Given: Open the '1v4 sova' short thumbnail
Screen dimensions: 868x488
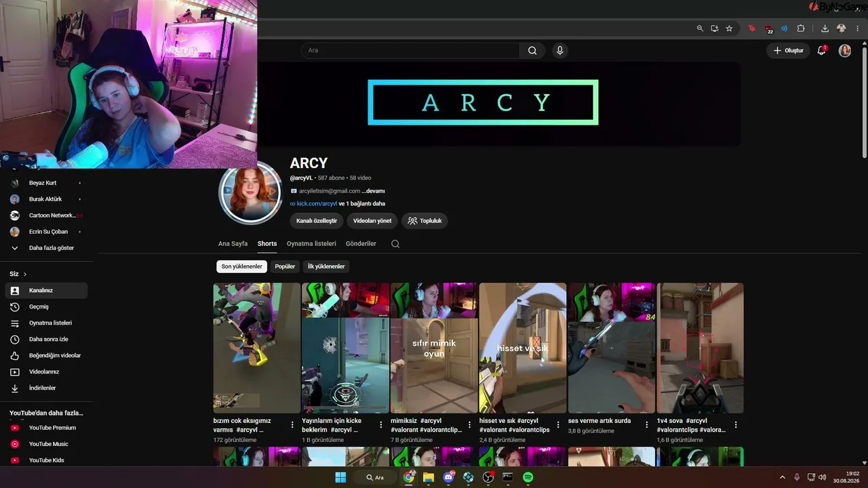Looking at the screenshot, I should [x=701, y=348].
